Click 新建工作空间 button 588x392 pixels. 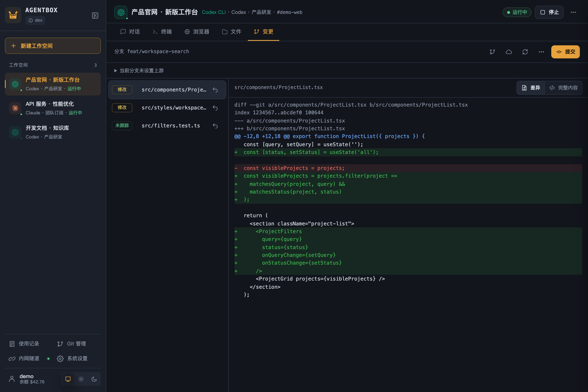coord(53,46)
